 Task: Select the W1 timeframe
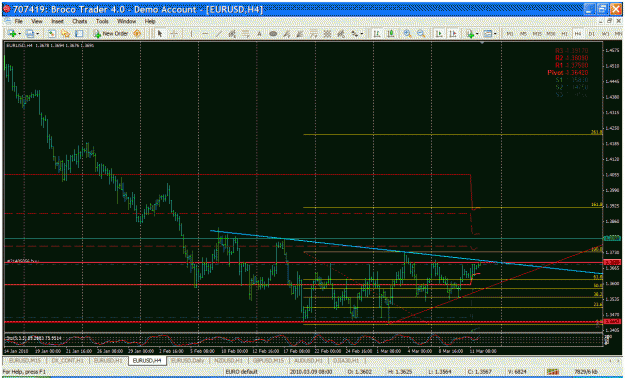(x=605, y=34)
